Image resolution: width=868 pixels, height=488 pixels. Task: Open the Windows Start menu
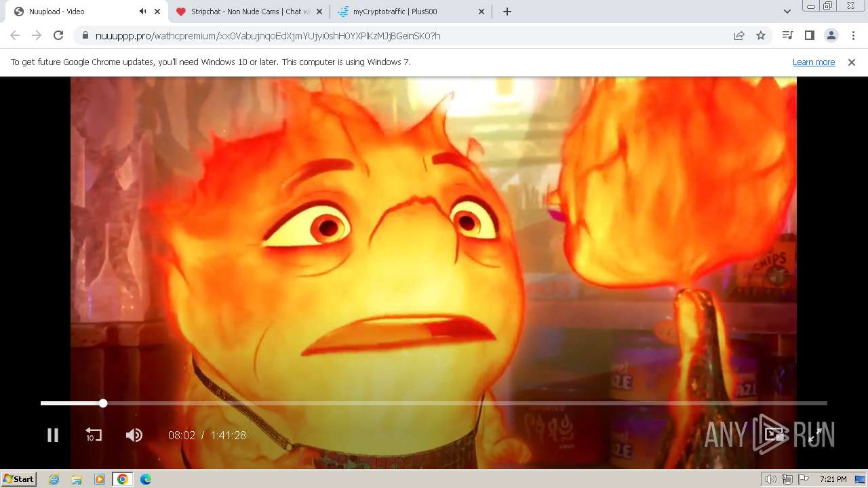[x=19, y=479]
